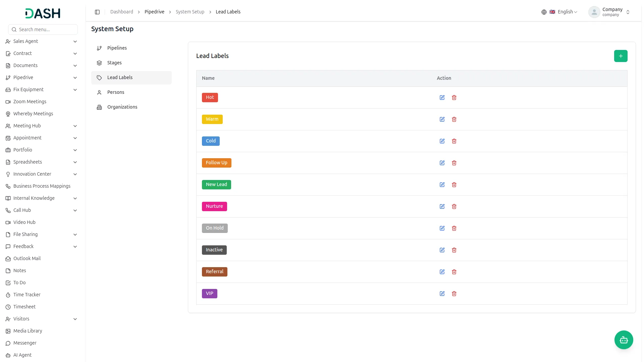Click the Pipedrive breadcrumb link
644x362 pixels.
click(x=154, y=12)
